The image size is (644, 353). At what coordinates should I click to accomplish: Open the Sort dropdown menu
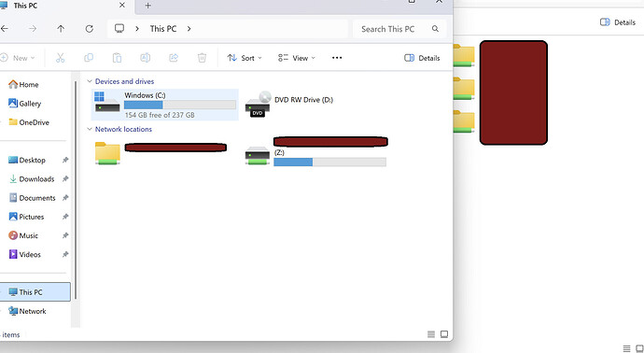coord(245,58)
